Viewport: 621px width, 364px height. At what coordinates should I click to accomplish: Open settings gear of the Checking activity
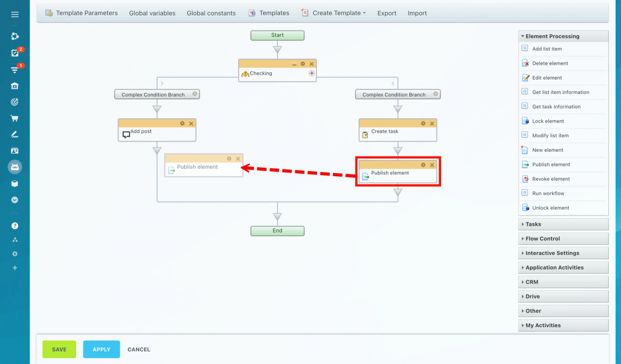tap(303, 64)
